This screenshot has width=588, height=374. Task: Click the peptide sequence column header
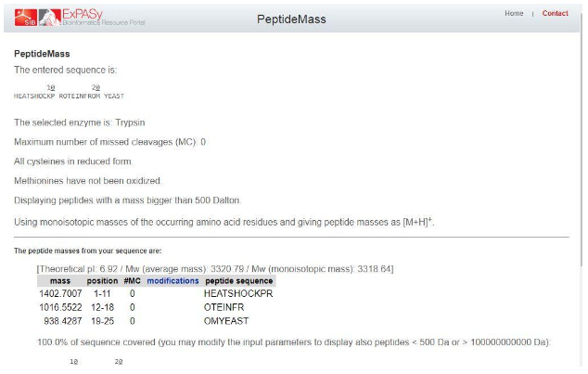(x=239, y=281)
